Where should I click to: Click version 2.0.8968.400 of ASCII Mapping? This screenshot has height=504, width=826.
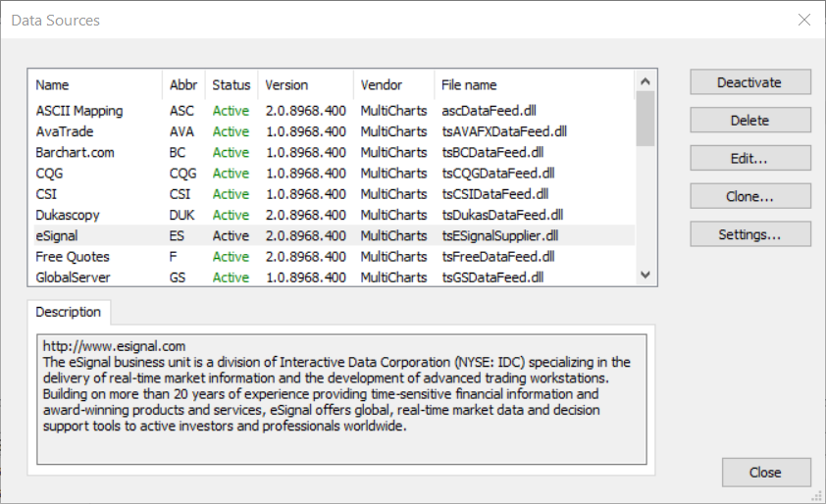point(305,111)
